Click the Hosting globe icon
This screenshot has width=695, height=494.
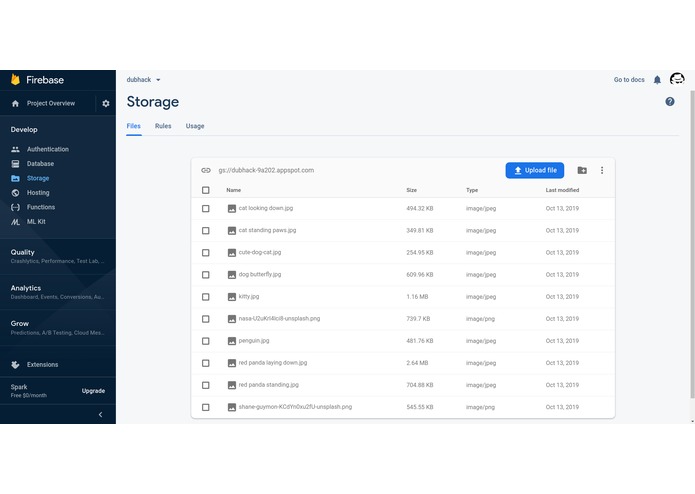tap(16, 193)
